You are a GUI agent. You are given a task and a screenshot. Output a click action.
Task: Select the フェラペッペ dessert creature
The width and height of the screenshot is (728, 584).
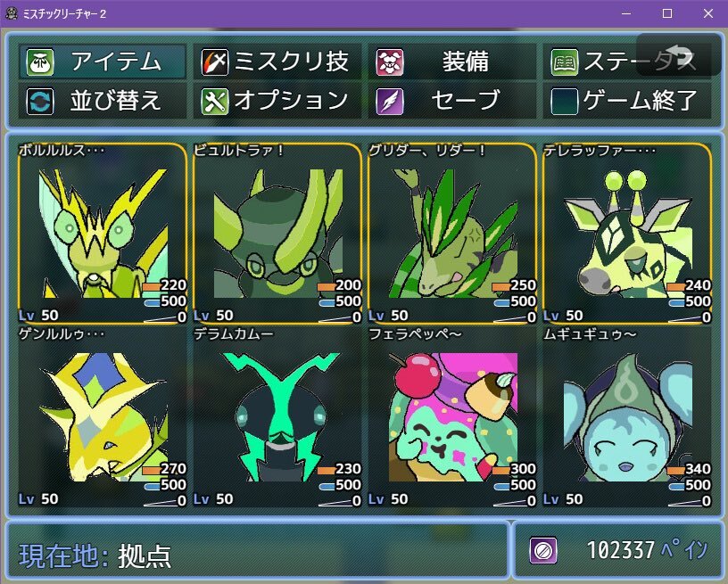coord(452,417)
